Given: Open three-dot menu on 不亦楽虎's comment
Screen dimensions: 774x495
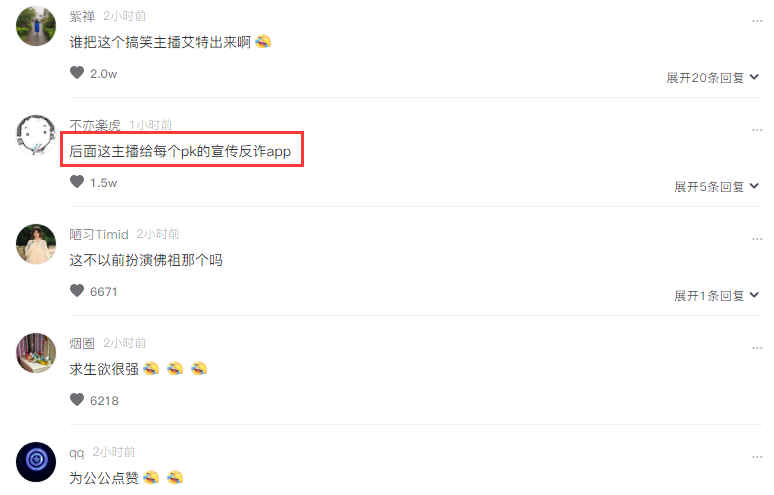Looking at the screenshot, I should pyautogui.click(x=757, y=130).
